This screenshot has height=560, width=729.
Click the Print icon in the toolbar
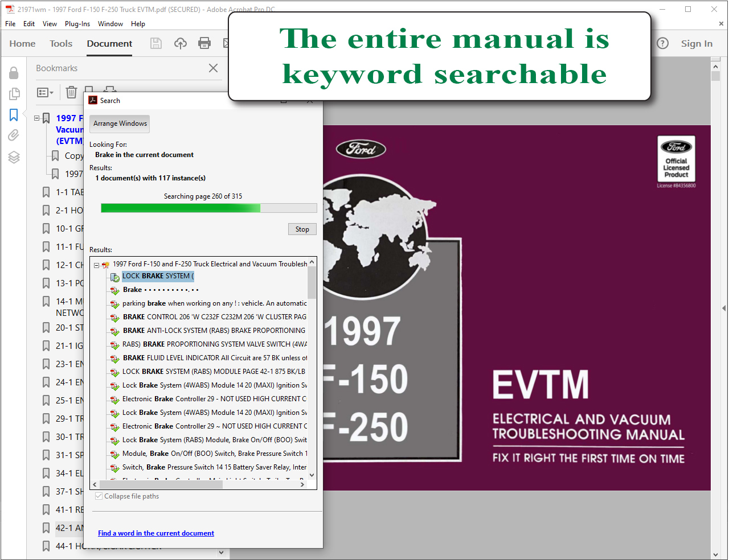[204, 43]
